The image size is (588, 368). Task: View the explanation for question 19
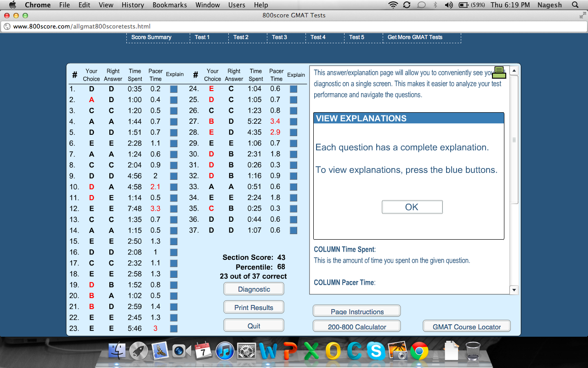[174, 285]
